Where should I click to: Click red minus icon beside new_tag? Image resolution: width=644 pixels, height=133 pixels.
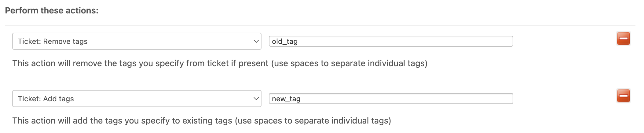[623, 96]
